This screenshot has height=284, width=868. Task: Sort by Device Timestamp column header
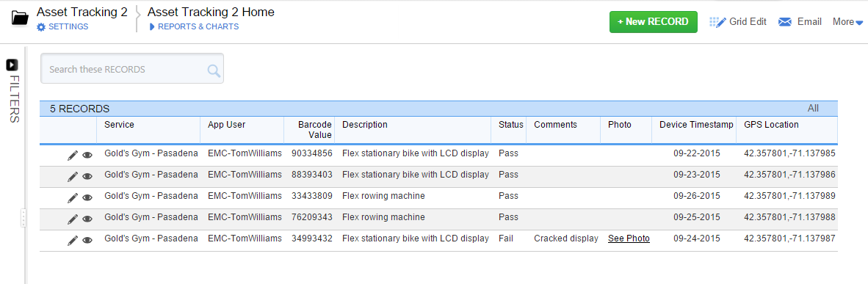click(x=696, y=125)
